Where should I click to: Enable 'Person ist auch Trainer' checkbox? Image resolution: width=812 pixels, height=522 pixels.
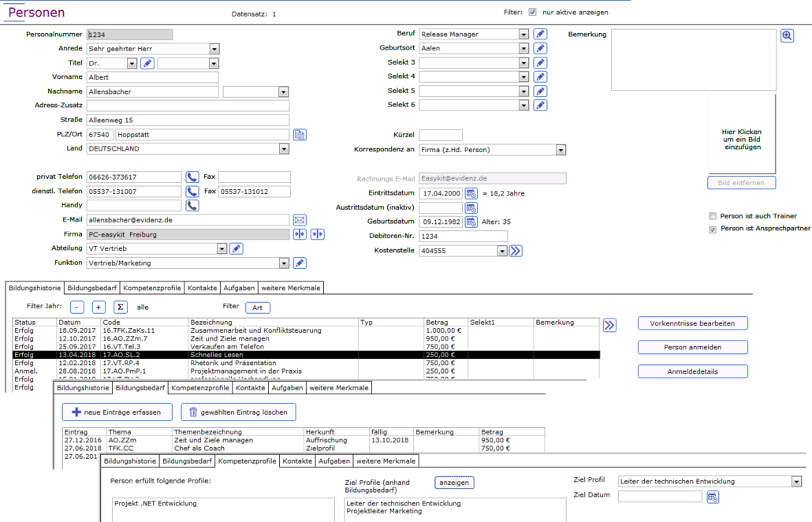(x=713, y=216)
